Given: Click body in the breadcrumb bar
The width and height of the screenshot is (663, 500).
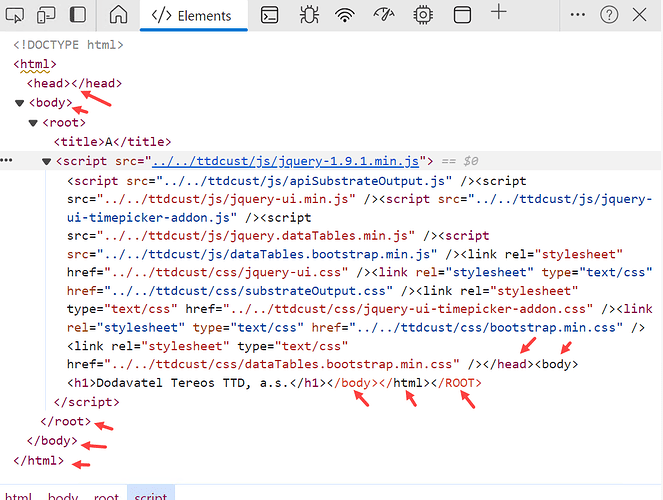Looking at the screenshot, I should pyautogui.click(x=63, y=495).
